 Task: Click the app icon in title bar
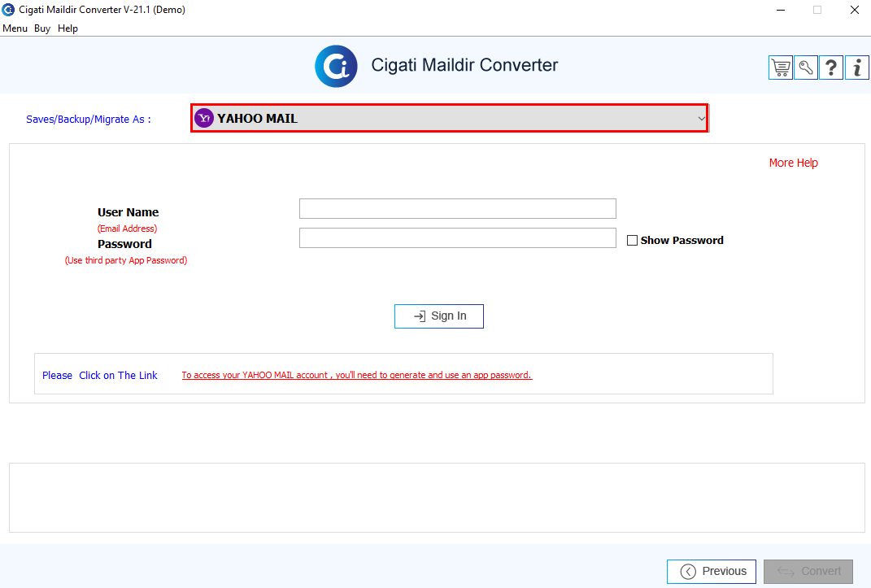click(x=8, y=10)
